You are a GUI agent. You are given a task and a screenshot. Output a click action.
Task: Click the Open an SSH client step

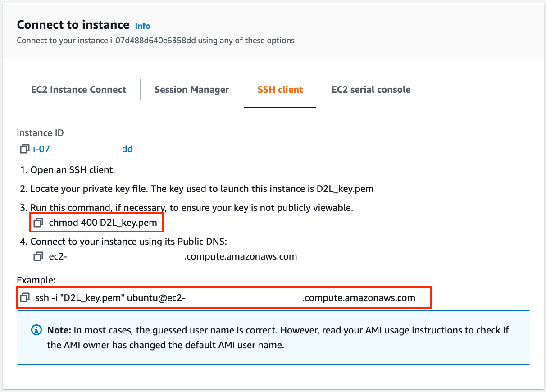pyautogui.click(x=73, y=170)
